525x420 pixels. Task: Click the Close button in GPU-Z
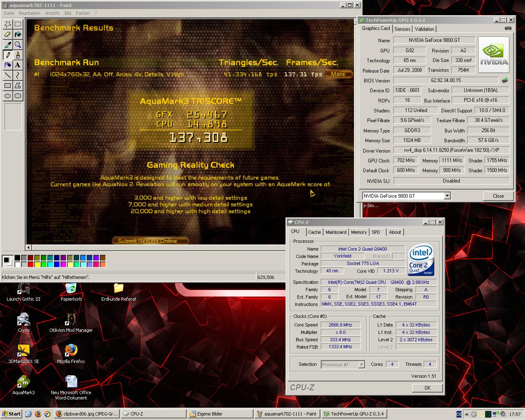(x=498, y=196)
